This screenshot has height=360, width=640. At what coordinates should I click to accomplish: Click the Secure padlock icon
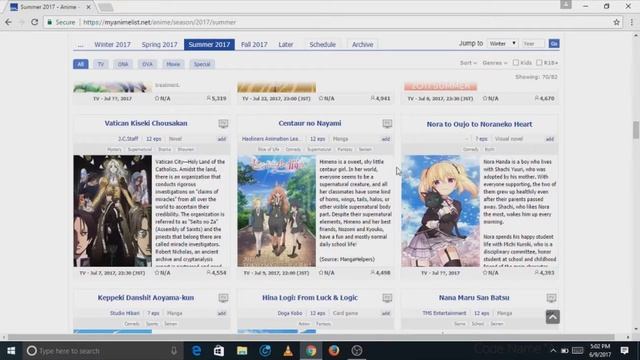tap(50, 22)
